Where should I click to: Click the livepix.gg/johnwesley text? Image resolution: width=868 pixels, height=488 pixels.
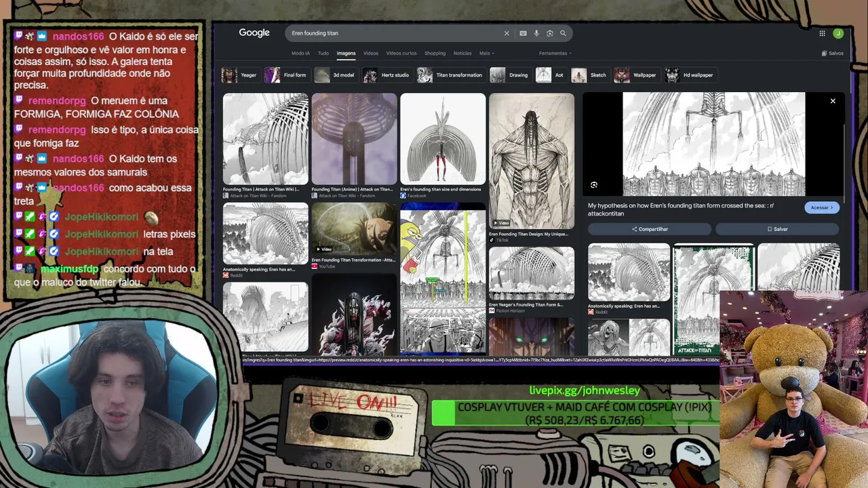(x=585, y=390)
